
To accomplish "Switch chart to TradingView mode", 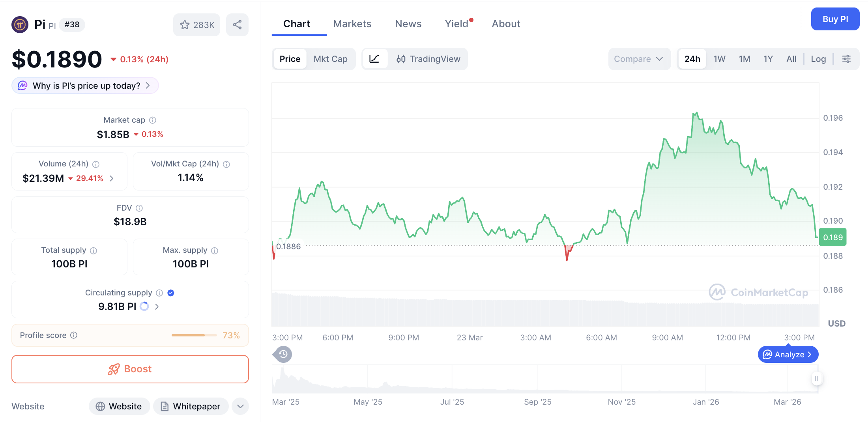I will (x=428, y=59).
